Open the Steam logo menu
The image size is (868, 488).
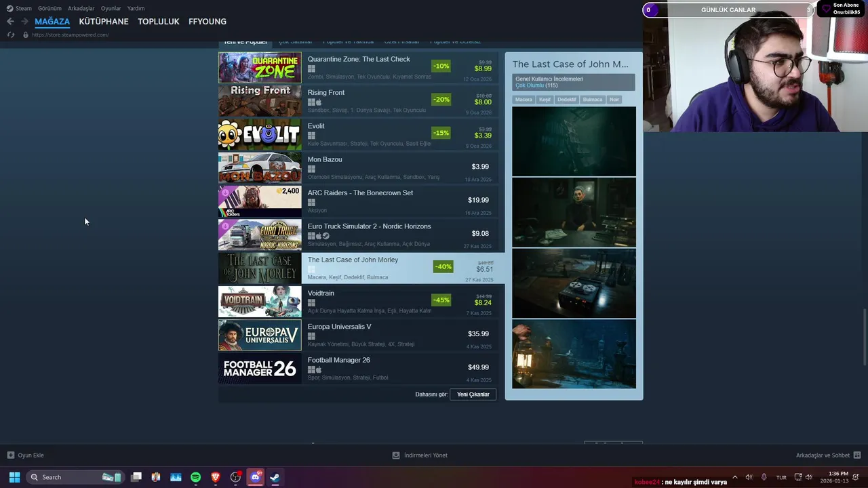pyautogui.click(x=9, y=8)
